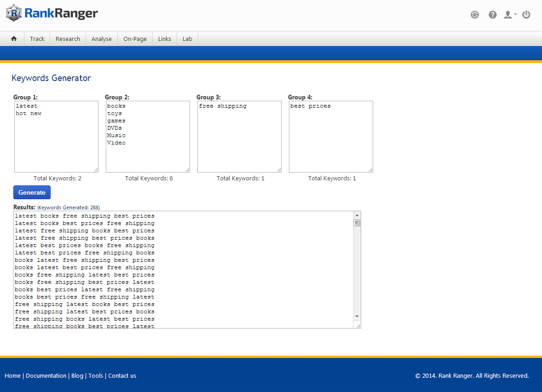
Task: Click the 'Video' line in Group 2
Action: pos(116,143)
